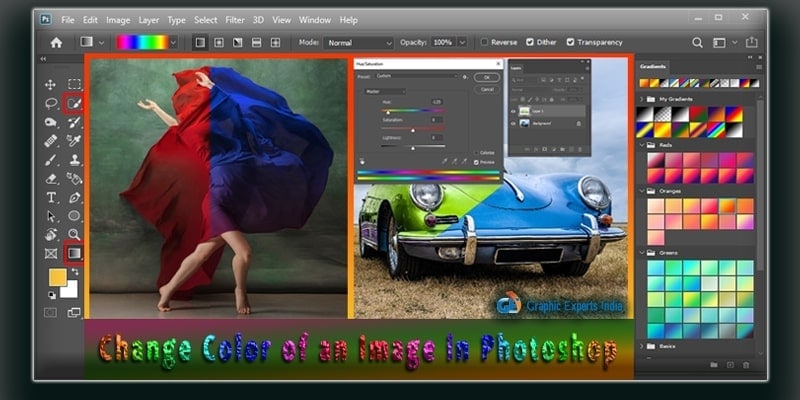
Task: Choose the Radial gradient style icon
Action: [x=219, y=42]
